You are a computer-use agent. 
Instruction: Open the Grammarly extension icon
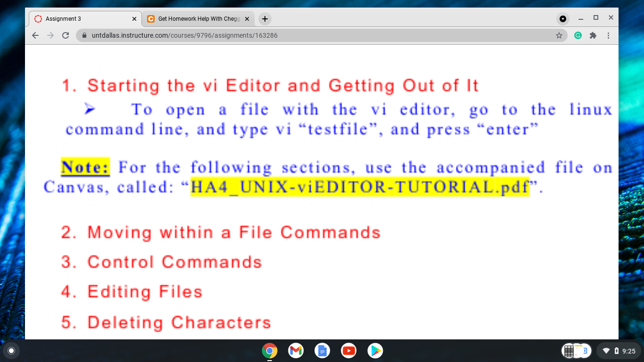click(x=578, y=35)
